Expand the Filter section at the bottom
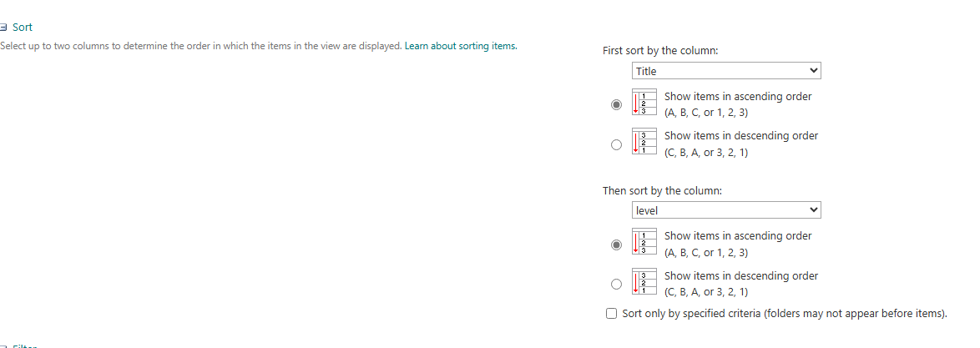The height and width of the screenshot is (348, 980). [x=23, y=345]
